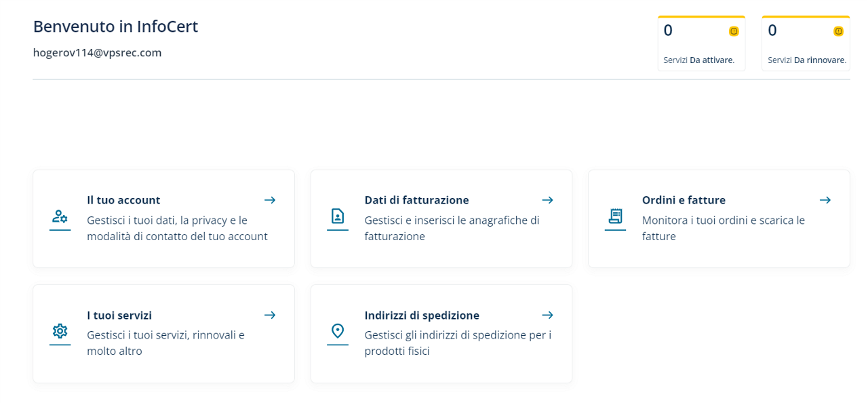The image size is (868, 403).
Task: Open the Dati di fatturazione heading
Action: tap(416, 200)
